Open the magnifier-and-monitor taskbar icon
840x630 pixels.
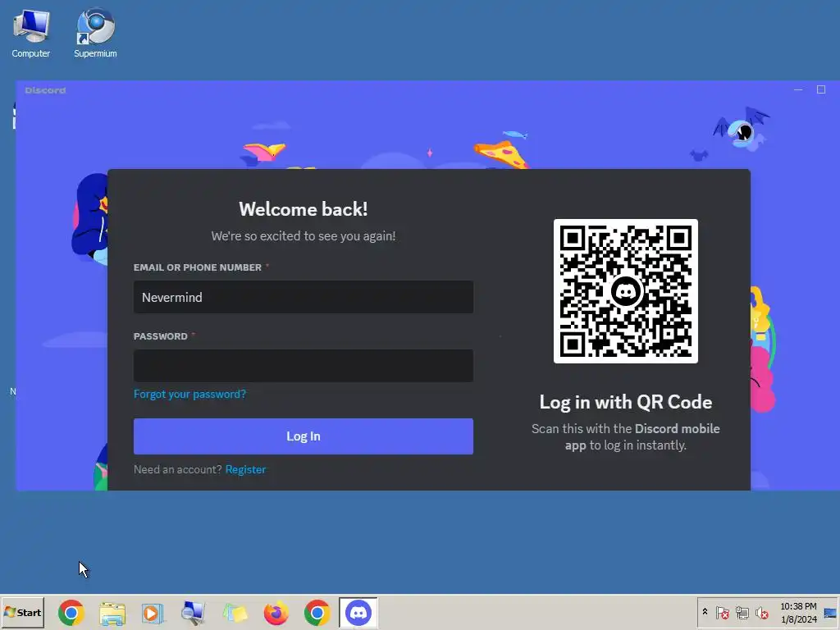pyautogui.click(x=193, y=613)
